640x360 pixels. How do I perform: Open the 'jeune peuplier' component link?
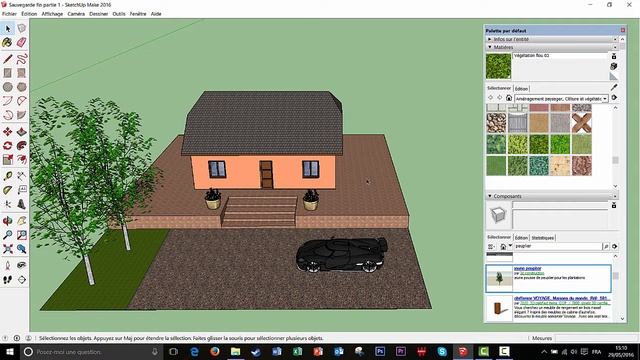click(x=528, y=269)
